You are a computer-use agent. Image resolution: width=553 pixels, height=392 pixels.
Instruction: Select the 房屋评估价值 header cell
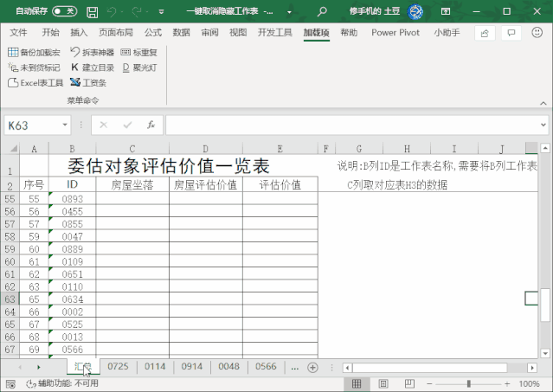pyautogui.click(x=206, y=184)
